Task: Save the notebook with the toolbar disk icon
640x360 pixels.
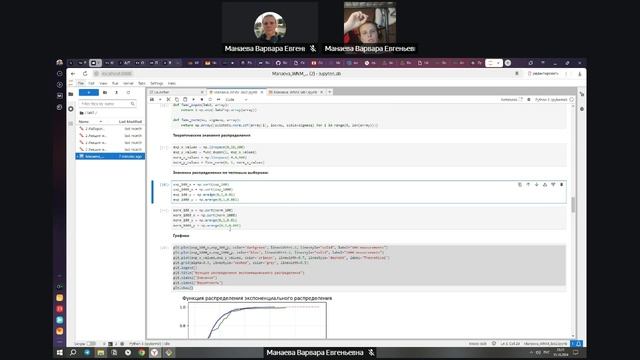Action: (152, 100)
